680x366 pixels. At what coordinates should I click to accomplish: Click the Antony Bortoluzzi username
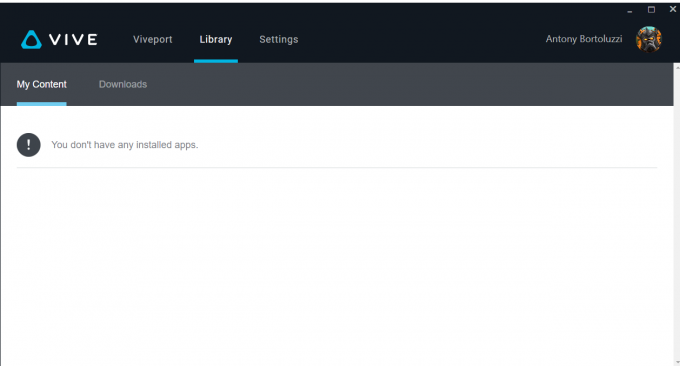pyautogui.click(x=584, y=39)
